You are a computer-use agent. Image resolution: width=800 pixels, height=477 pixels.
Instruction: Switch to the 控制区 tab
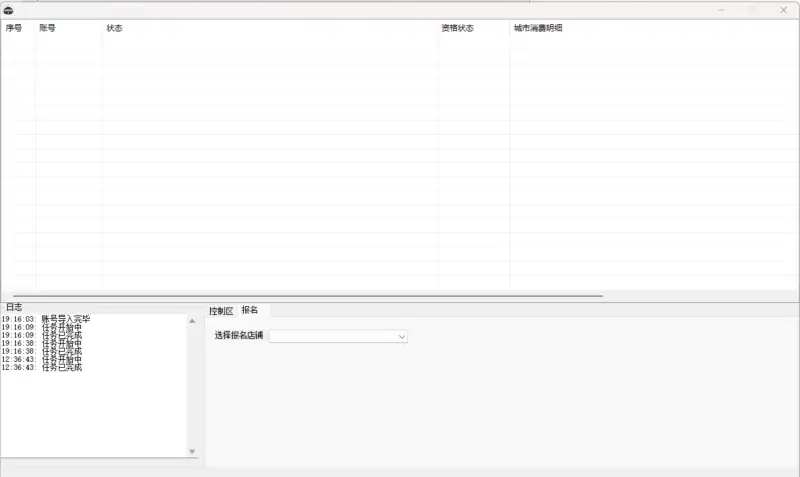(221, 311)
